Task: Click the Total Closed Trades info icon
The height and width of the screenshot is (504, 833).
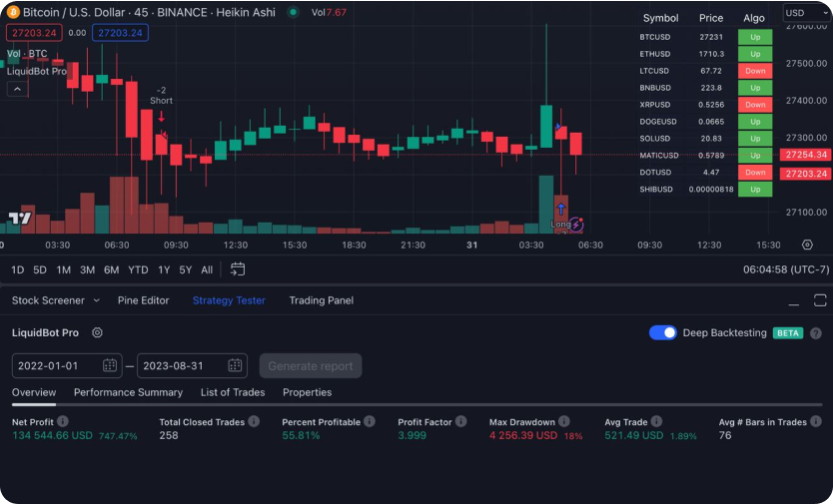Action: 254,421
